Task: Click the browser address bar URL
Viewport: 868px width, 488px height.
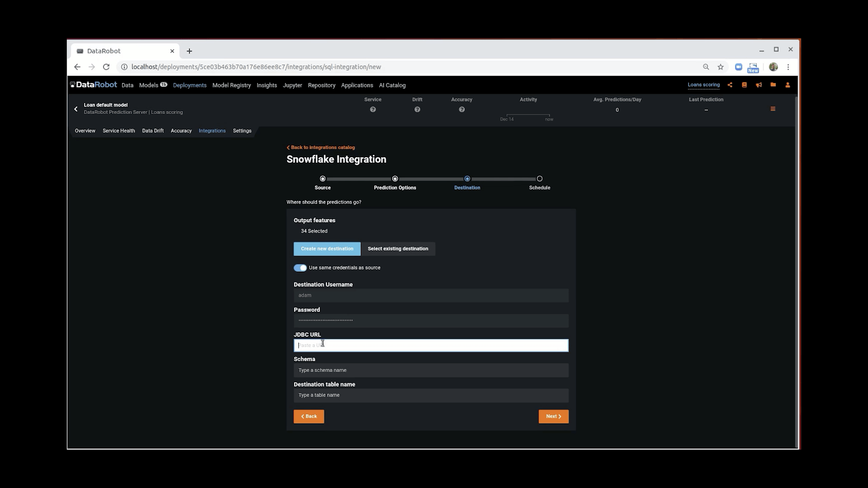Action: coord(256,67)
